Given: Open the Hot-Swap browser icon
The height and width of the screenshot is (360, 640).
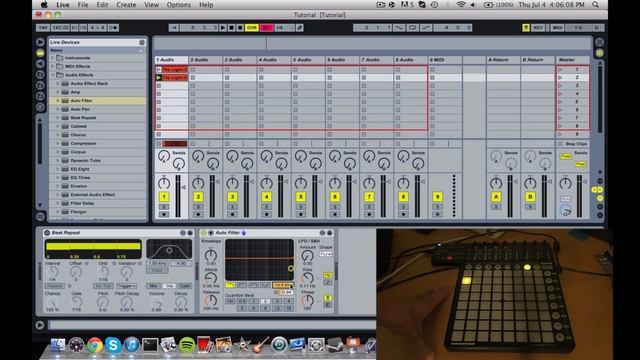Looking at the screenshot, I should coord(40,107).
